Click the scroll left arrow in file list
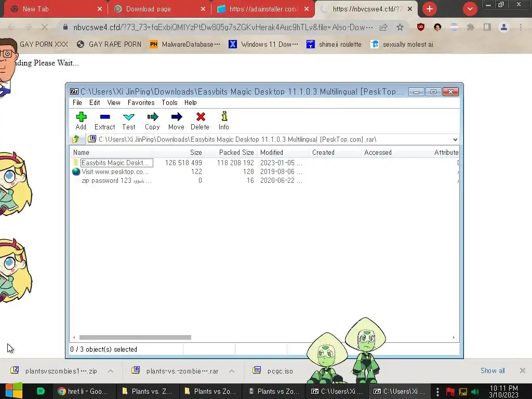Image resolution: width=532 pixels, height=399 pixels. [x=74, y=337]
